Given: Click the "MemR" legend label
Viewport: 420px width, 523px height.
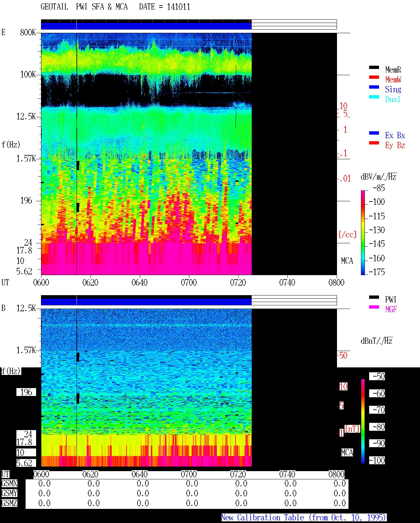Looking at the screenshot, I should click(x=393, y=70).
